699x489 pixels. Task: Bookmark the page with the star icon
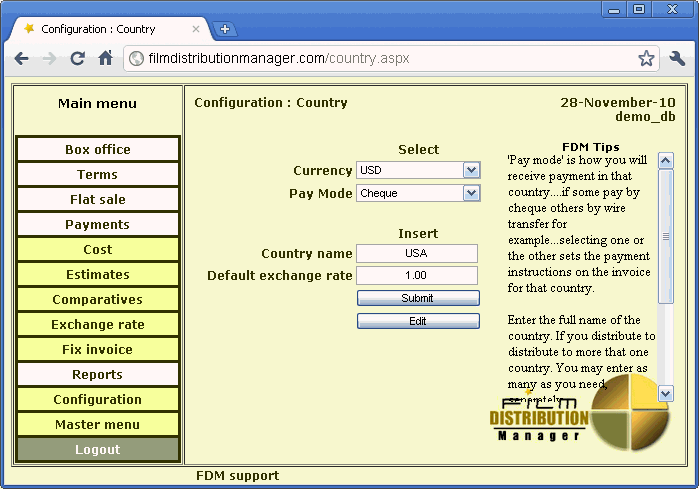pos(646,58)
